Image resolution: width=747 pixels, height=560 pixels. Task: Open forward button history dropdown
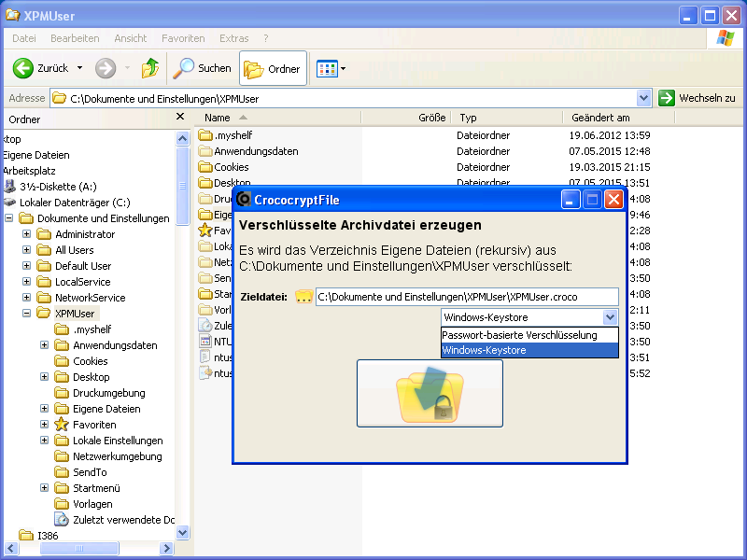pos(127,68)
